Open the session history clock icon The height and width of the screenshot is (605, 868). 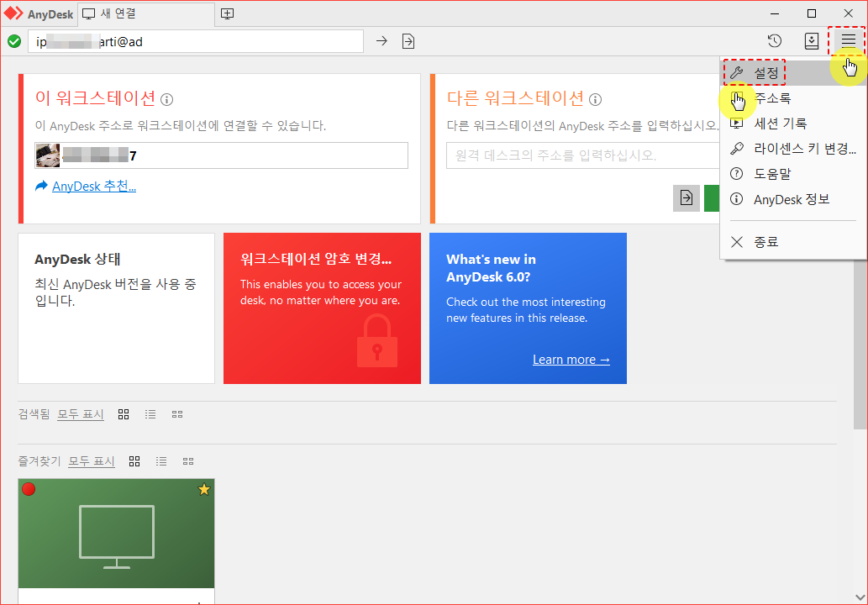click(775, 40)
